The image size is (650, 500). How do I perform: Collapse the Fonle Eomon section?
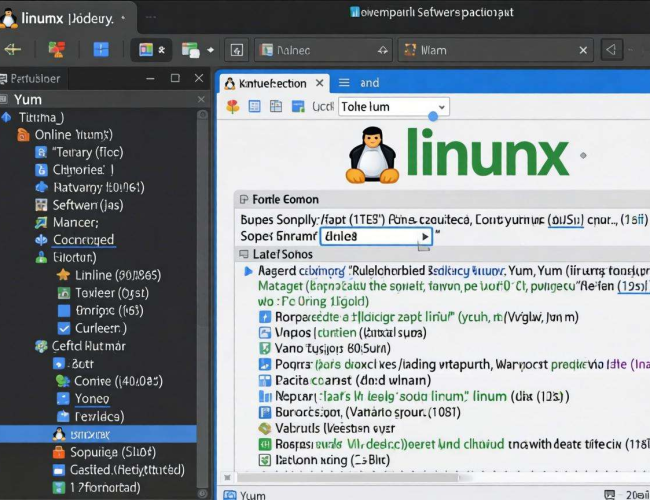pos(244,199)
